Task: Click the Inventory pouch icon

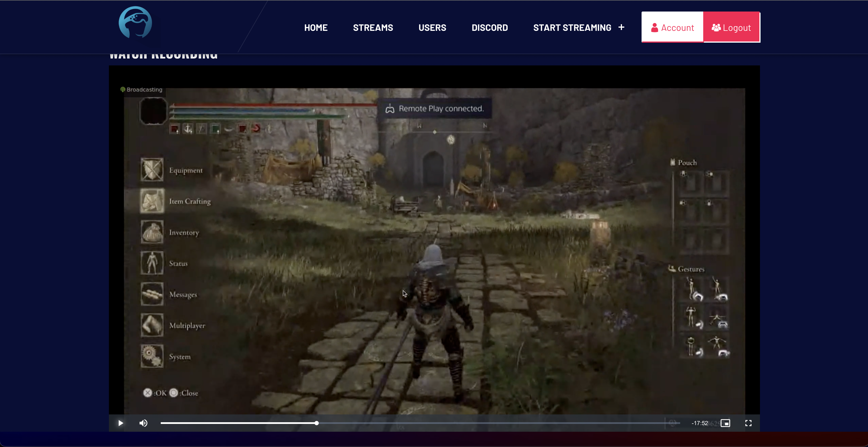Action: tap(152, 232)
